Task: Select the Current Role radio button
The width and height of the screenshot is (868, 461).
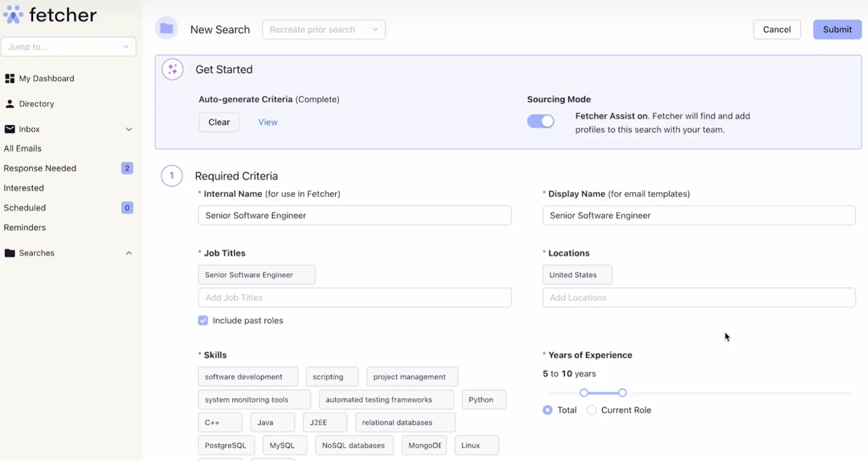Action: (x=591, y=410)
